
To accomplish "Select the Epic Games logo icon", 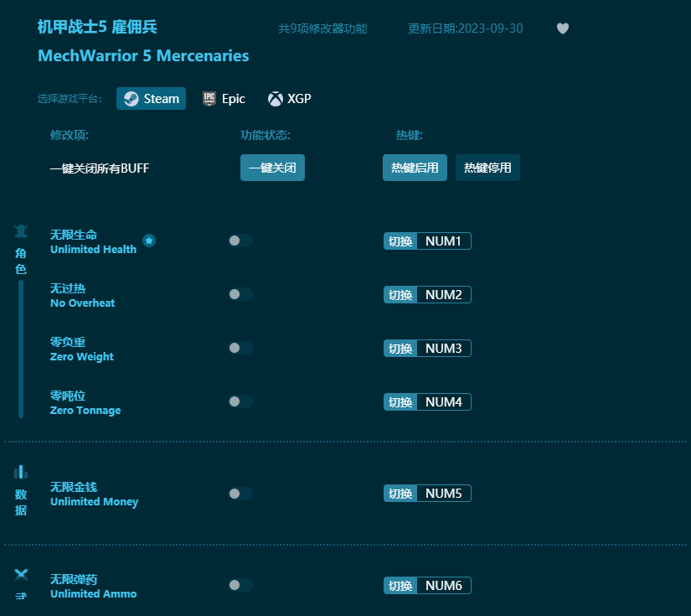I will click(x=208, y=98).
